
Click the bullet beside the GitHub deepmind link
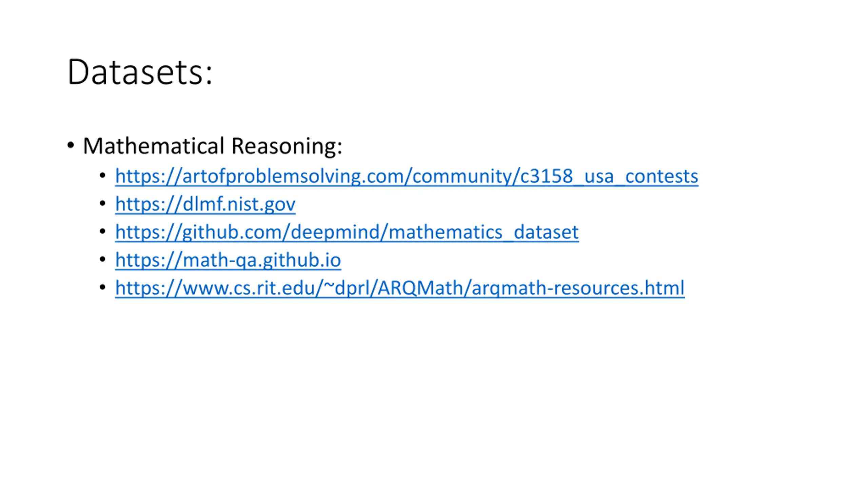[103, 231]
